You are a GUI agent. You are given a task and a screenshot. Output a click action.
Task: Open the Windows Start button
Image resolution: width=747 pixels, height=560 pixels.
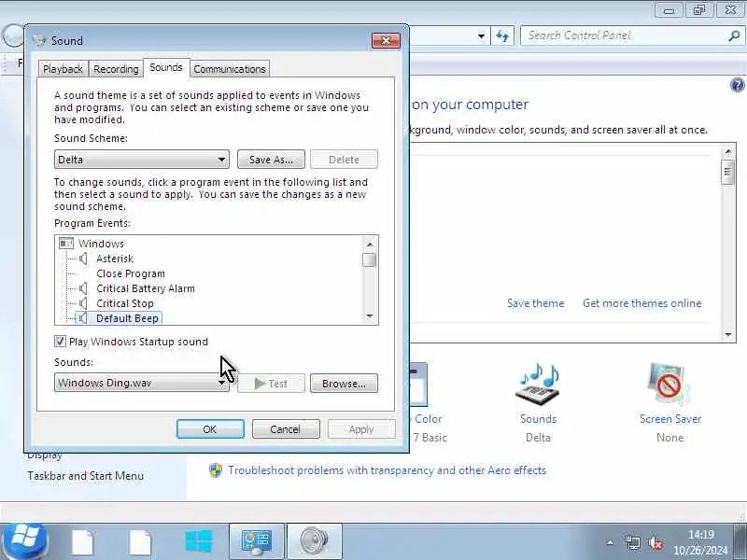[x=24, y=541]
